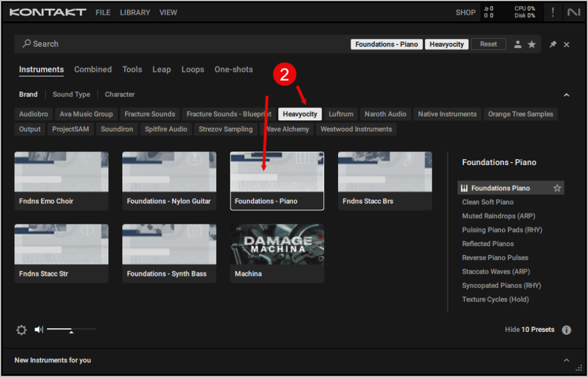
Task: Select the Reverse Piano Pulses preset
Action: 495,258
